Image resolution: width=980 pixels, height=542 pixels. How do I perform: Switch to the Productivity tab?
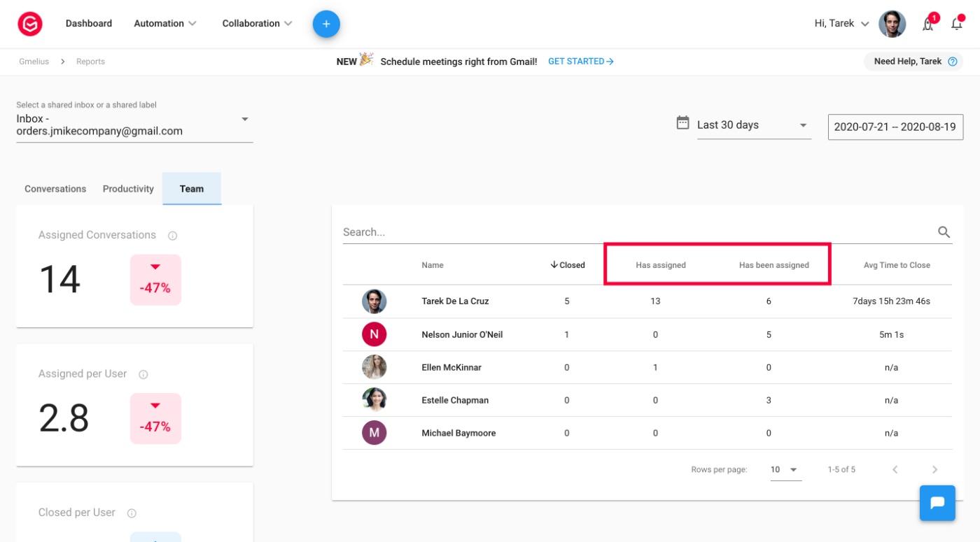128,189
